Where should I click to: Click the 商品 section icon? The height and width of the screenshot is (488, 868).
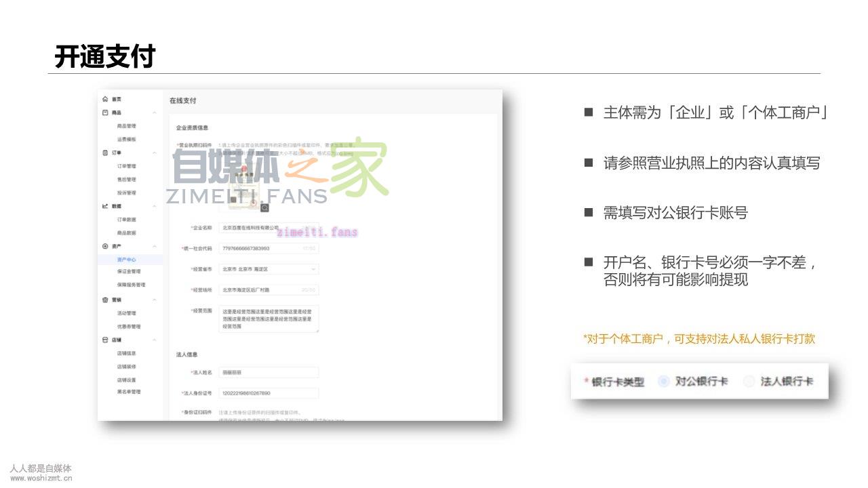click(x=105, y=113)
